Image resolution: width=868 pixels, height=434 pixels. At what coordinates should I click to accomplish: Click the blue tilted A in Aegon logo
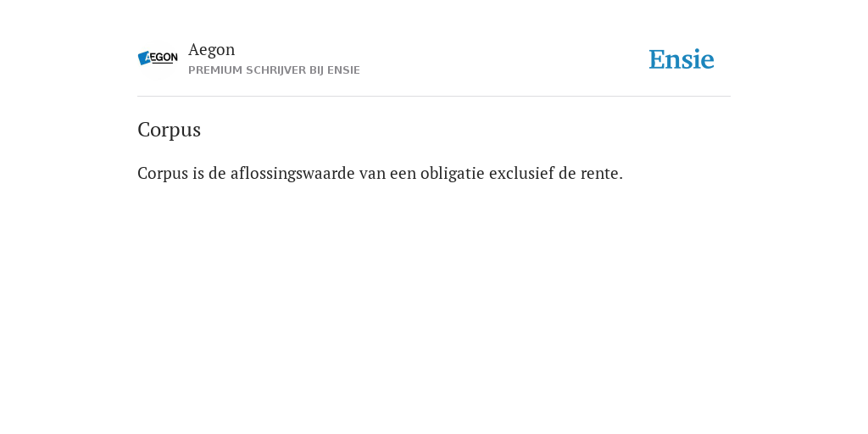(x=144, y=58)
